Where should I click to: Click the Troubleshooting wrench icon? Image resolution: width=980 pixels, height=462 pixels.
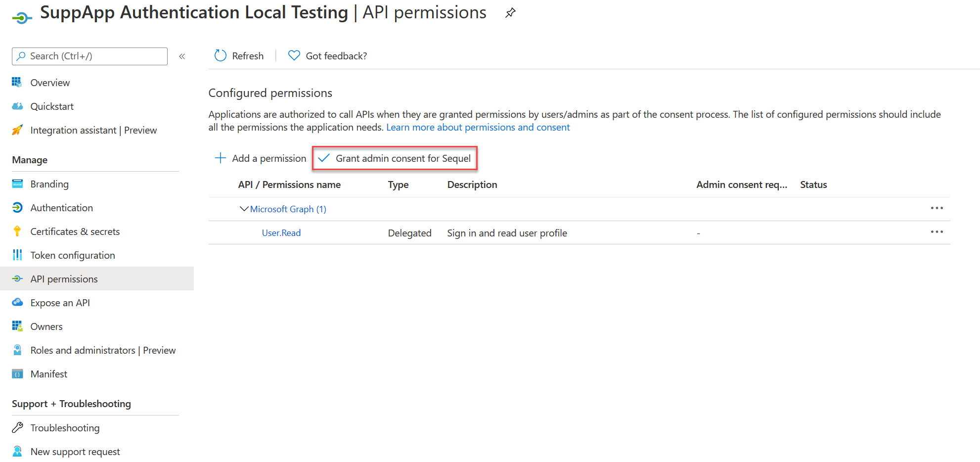pos(17,428)
